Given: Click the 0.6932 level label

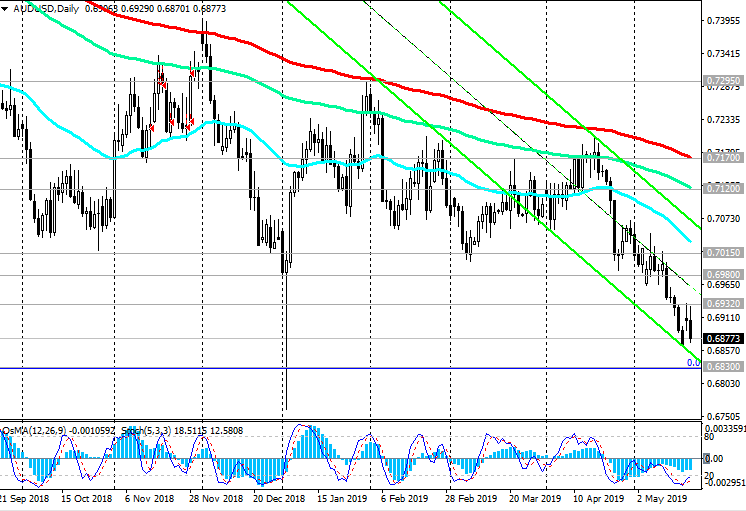Looking at the screenshot, I should 721,304.
